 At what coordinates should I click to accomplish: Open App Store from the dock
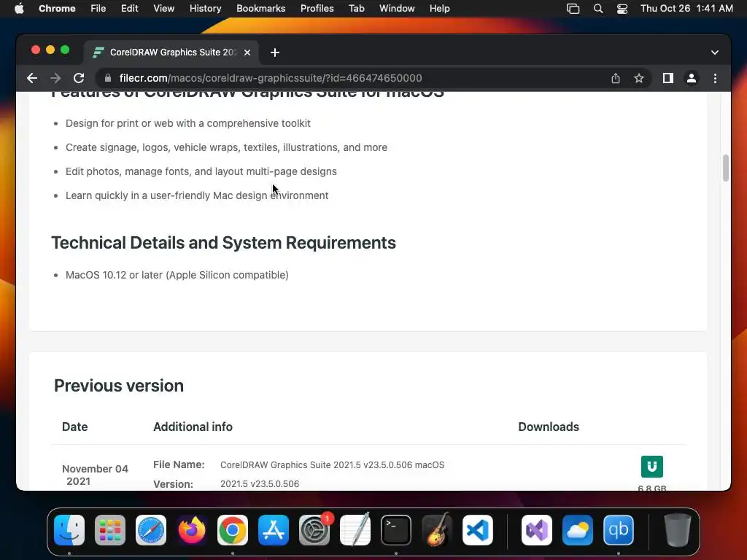274,530
